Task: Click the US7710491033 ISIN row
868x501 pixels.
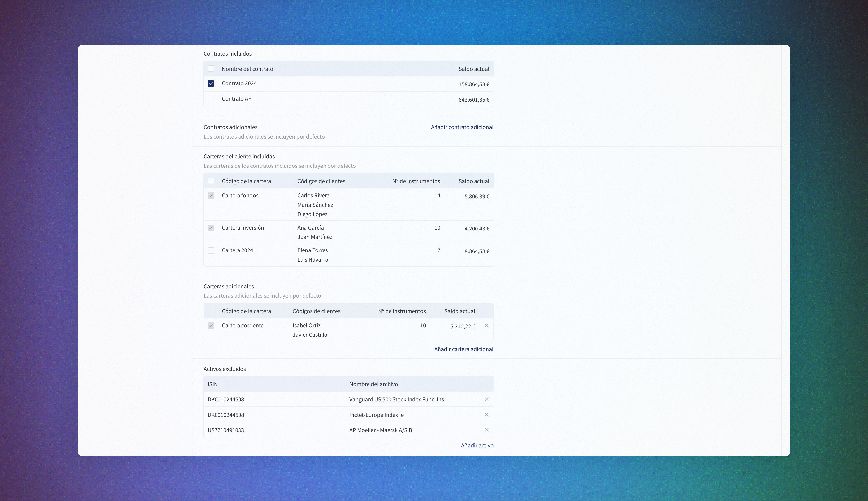Action: (226, 430)
